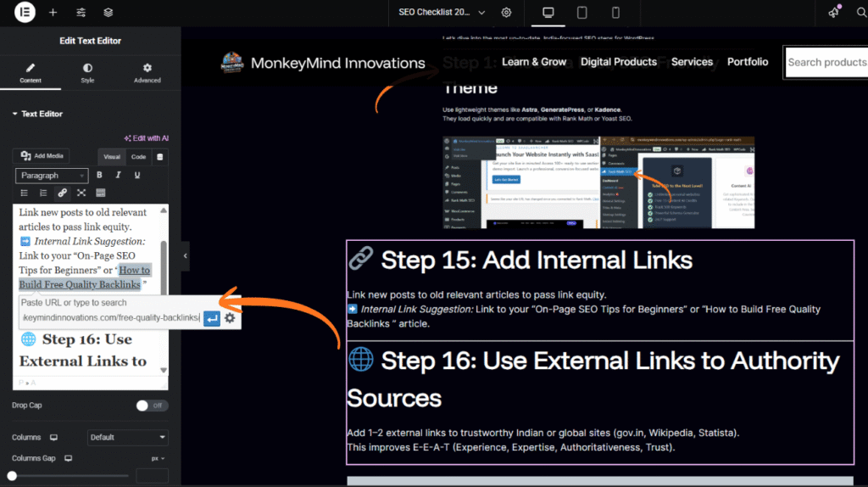This screenshot has height=487, width=868.
Task: Open the Columns Gap px unit selector
Action: click(158, 458)
